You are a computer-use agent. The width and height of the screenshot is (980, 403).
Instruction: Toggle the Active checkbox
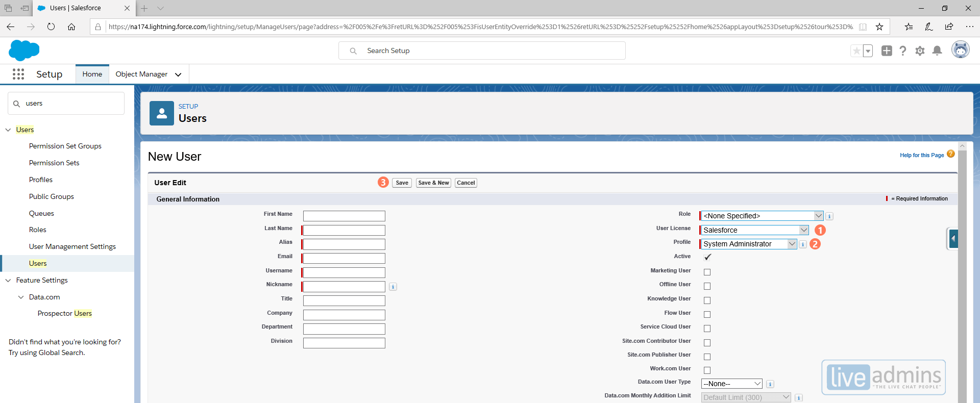coord(707,257)
